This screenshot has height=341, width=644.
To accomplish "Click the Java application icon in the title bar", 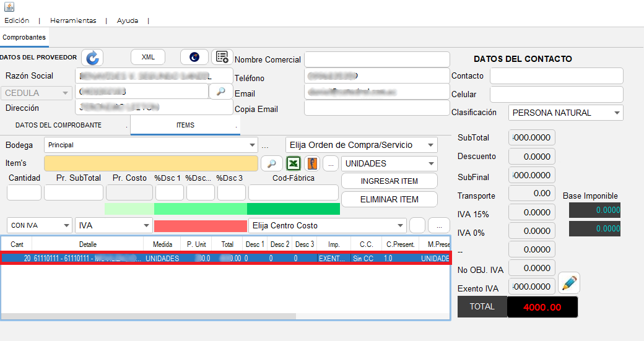I will [9, 7].
